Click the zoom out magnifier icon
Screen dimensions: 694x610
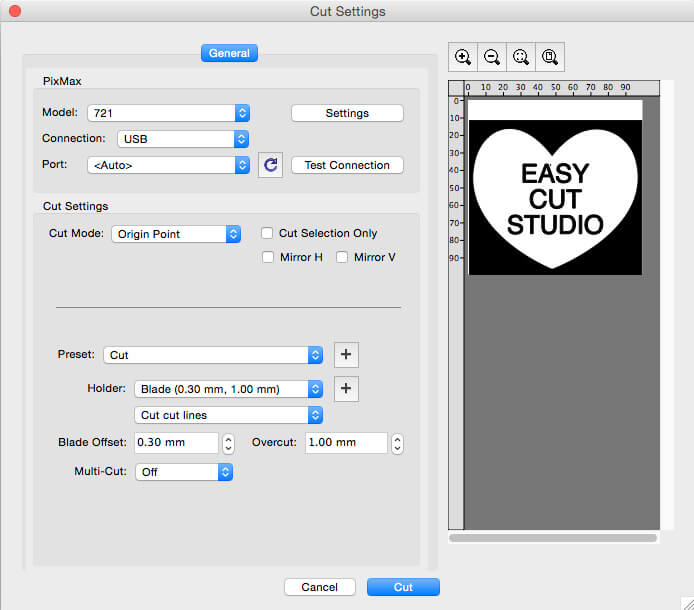click(x=492, y=58)
